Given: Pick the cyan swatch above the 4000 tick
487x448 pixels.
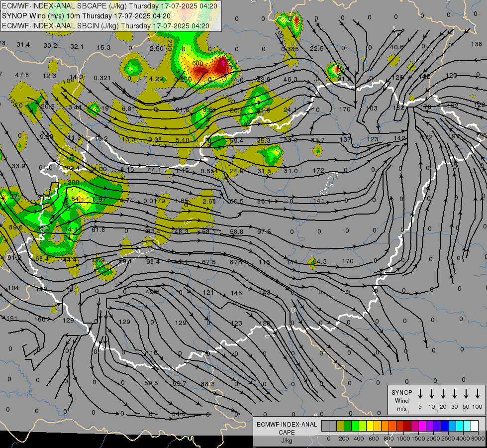Looking at the screenshot, I should point(459,426).
